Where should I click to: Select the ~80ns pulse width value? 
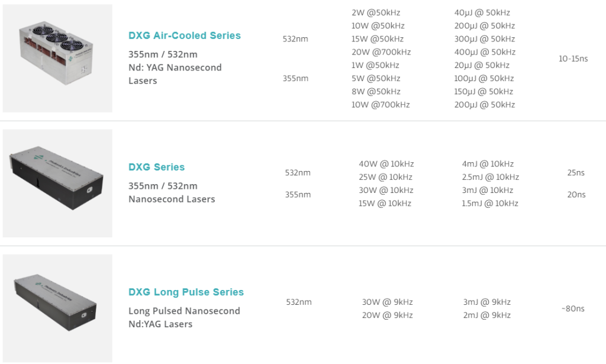(x=572, y=308)
